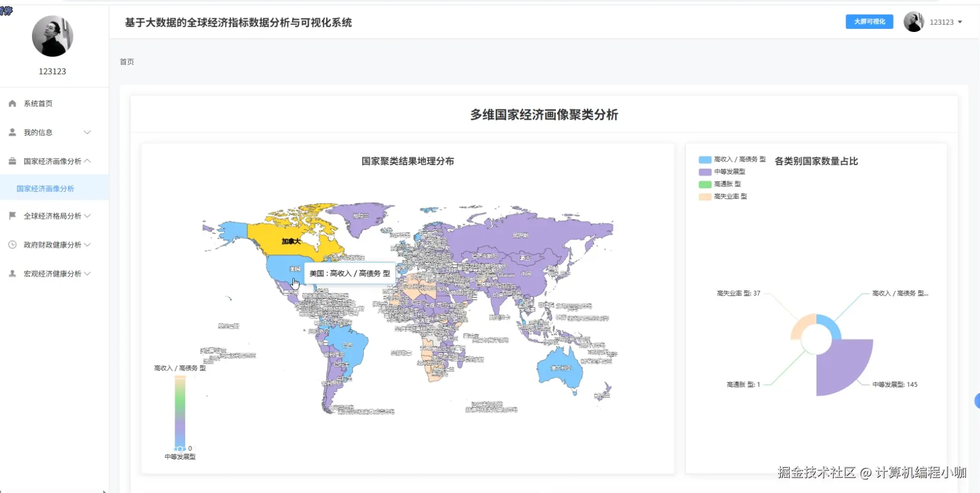This screenshot has width=980, height=493.
Task: Click the 多维国家经济画像聚类分析 heading
Action: click(x=544, y=115)
